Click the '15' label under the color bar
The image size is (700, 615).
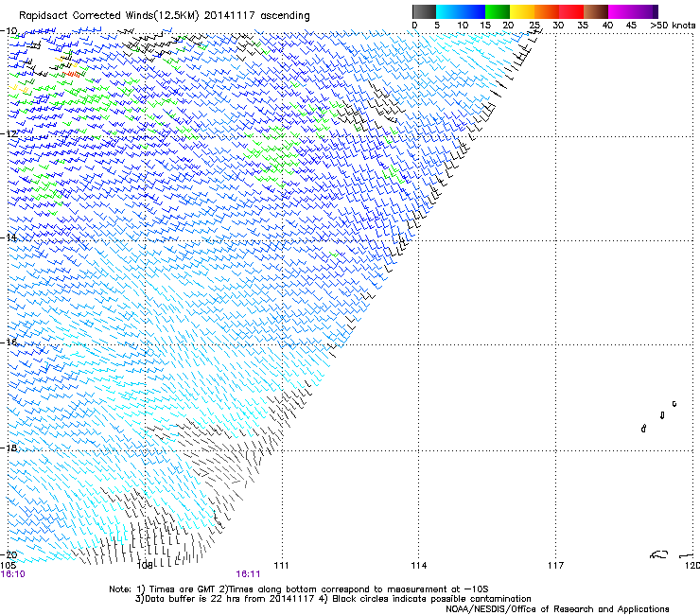[485, 26]
